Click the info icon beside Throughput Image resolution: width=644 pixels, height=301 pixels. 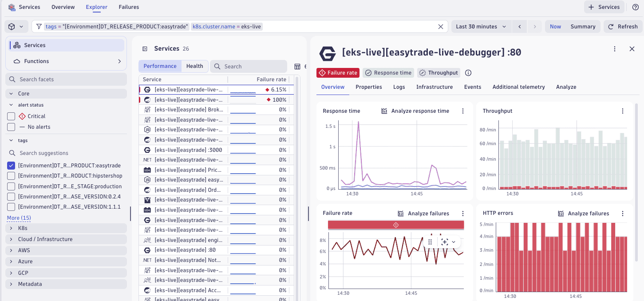pos(468,73)
